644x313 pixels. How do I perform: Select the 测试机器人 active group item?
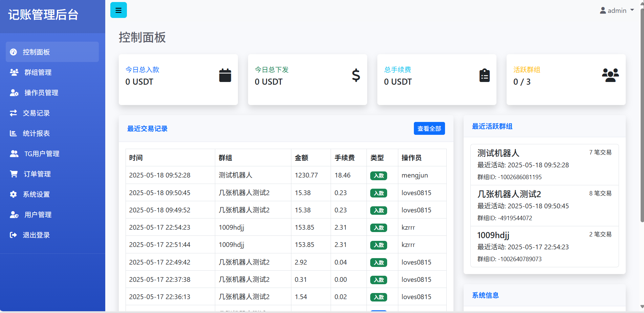[544, 165]
